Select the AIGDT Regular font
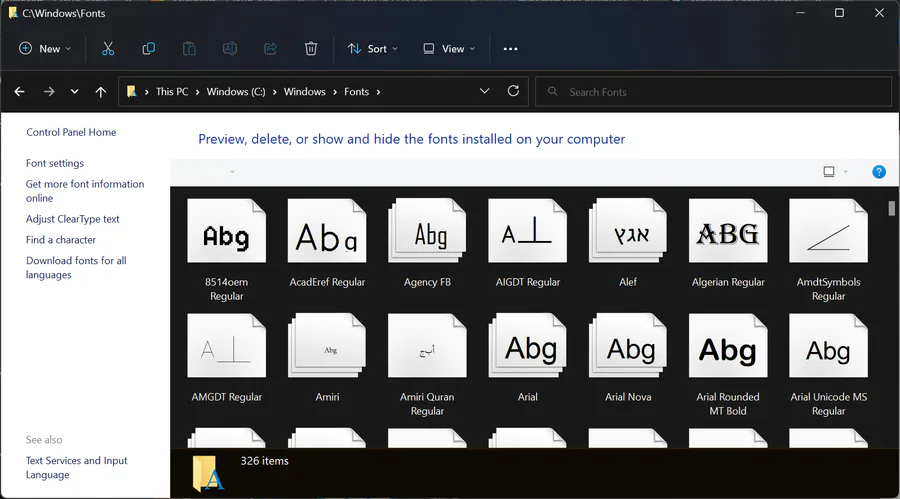 click(x=527, y=243)
